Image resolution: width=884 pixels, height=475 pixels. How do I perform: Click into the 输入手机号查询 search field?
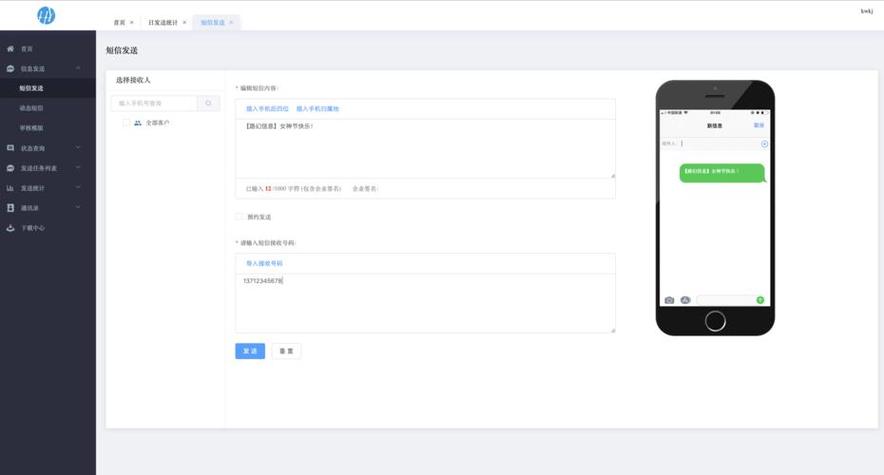[x=155, y=103]
